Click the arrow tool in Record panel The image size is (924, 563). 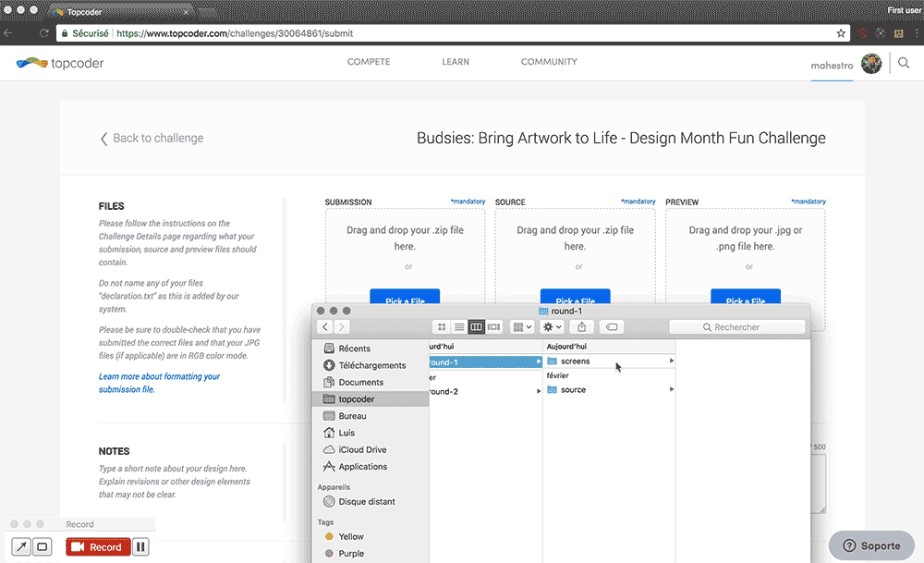tap(21, 547)
